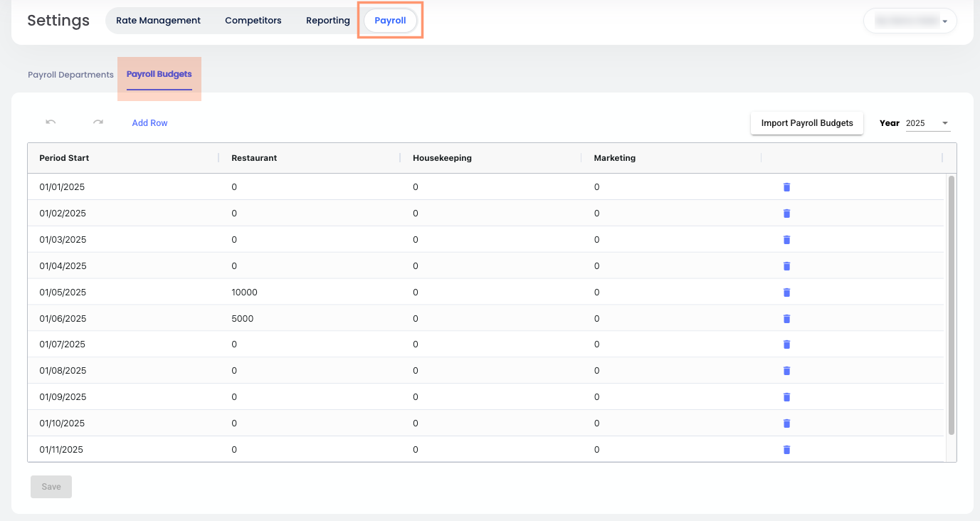Screen dimensions: 980x521
Task: Click the undo arrow icon
Action: click(x=51, y=122)
